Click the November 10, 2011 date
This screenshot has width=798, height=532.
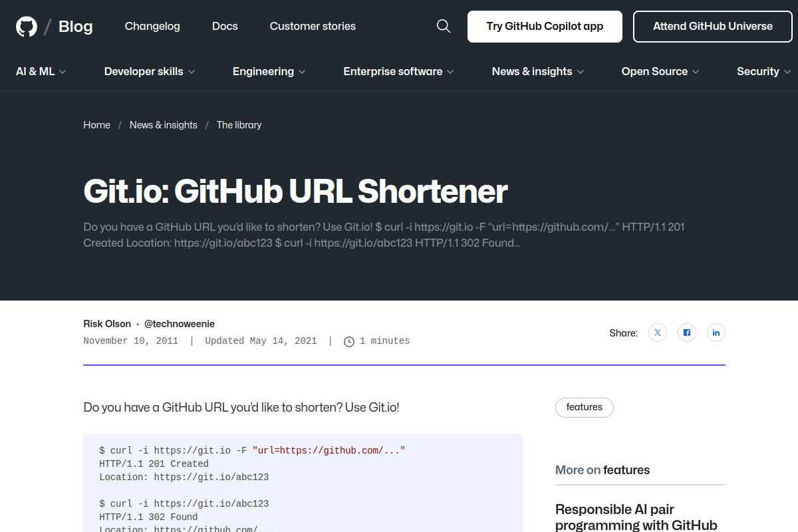coord(131,341)
